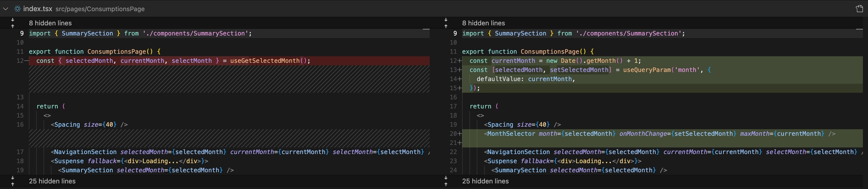This screenshot has height=189, width=868.
Task: Click the minus marker on removed line 12
Action: tap(26, 61)
